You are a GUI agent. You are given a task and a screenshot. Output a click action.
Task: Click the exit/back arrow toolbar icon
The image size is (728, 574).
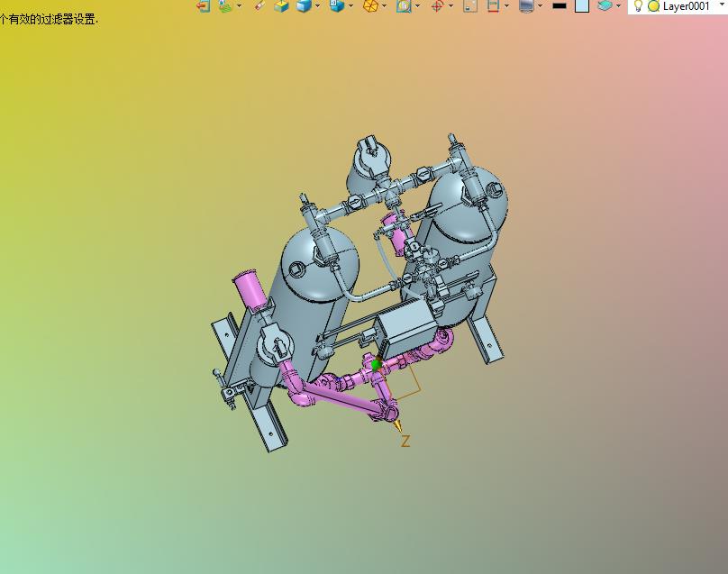[x=204, y=5]
